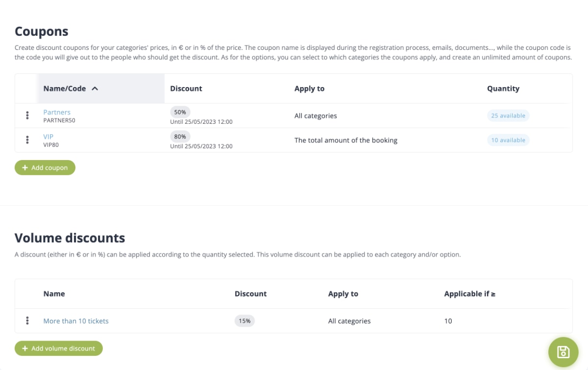Click the Quantity column header

(503, 89)
